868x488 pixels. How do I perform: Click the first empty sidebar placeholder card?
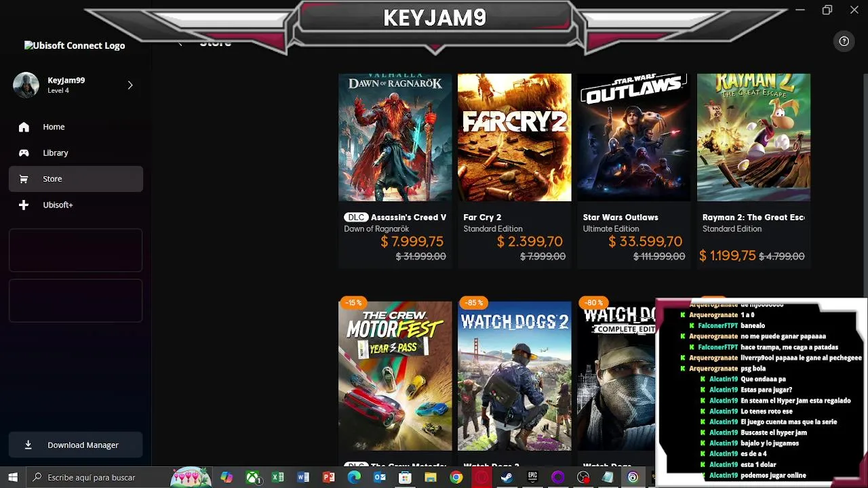coord(75,250)
